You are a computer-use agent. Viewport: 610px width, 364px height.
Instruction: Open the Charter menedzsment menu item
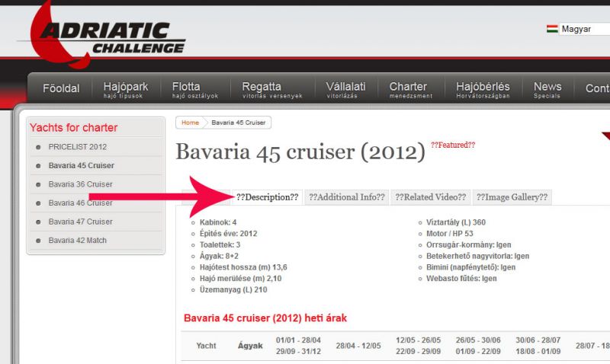[x=410, y=90]
